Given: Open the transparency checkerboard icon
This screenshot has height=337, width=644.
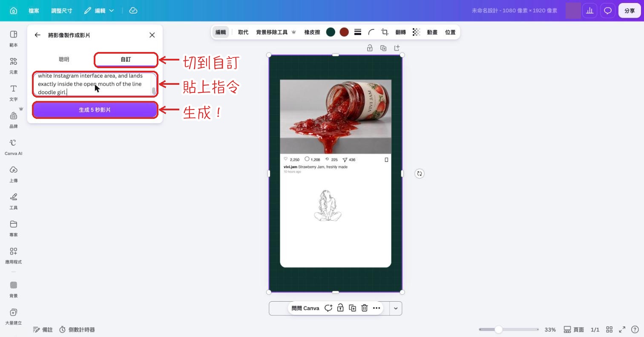Looking at the screenshot, I should pyautogui.click(x=416, y=32).
